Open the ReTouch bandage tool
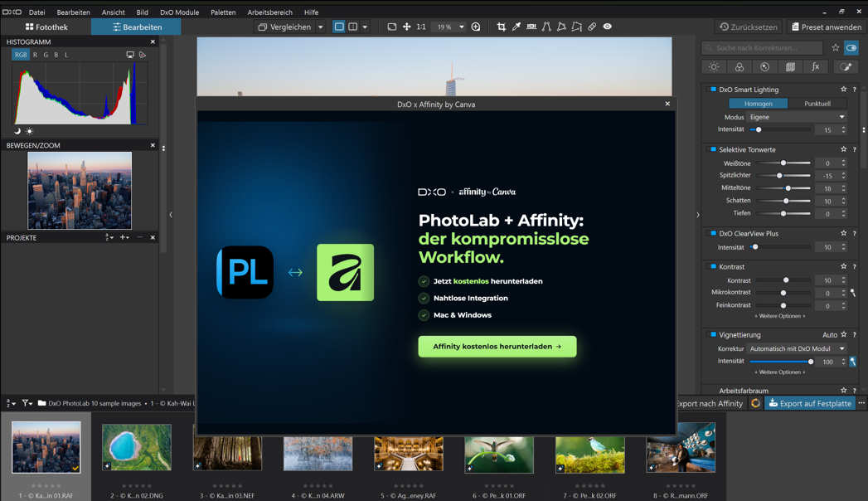This screenshot has height=501, width=868. [x=592, y=27]
